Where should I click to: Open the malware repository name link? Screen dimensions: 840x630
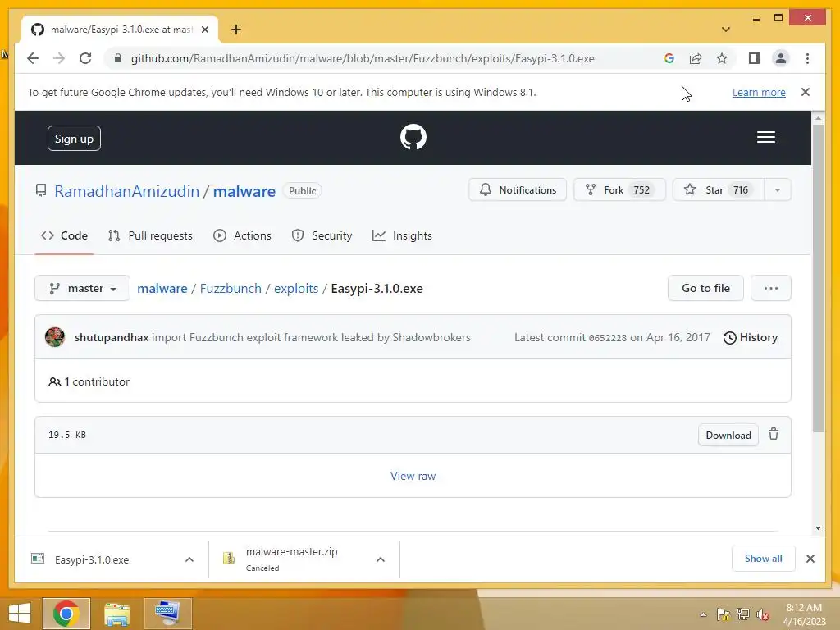coord(244,191)
